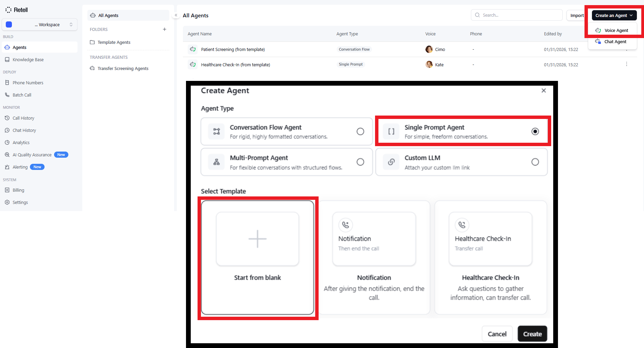This screenshot has height=348, width=644.
Task: Click the Single Prompt Agent brackets icon
Action: coord(391,132)
